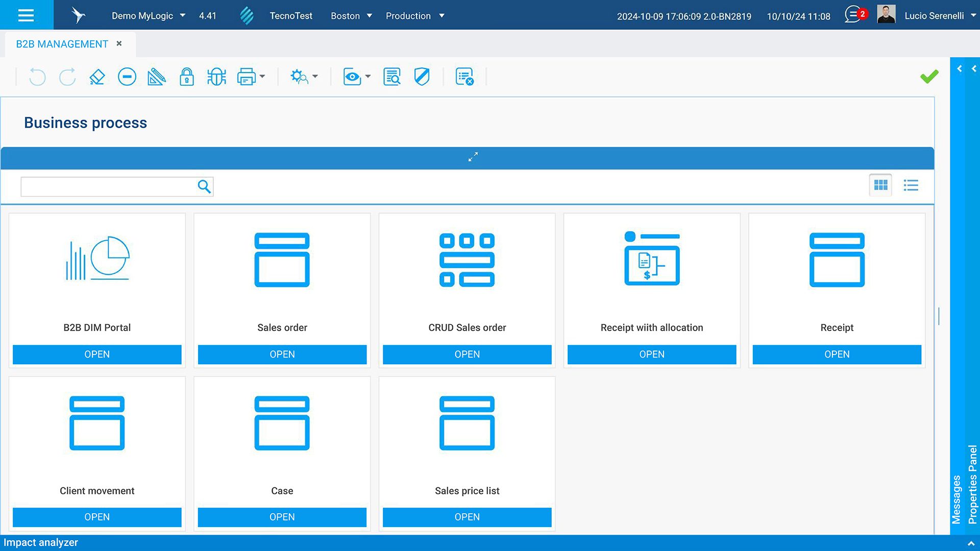
Task: Click the lock icon in the toolbar
Action: pyautogui.click(x=187, y=77)
